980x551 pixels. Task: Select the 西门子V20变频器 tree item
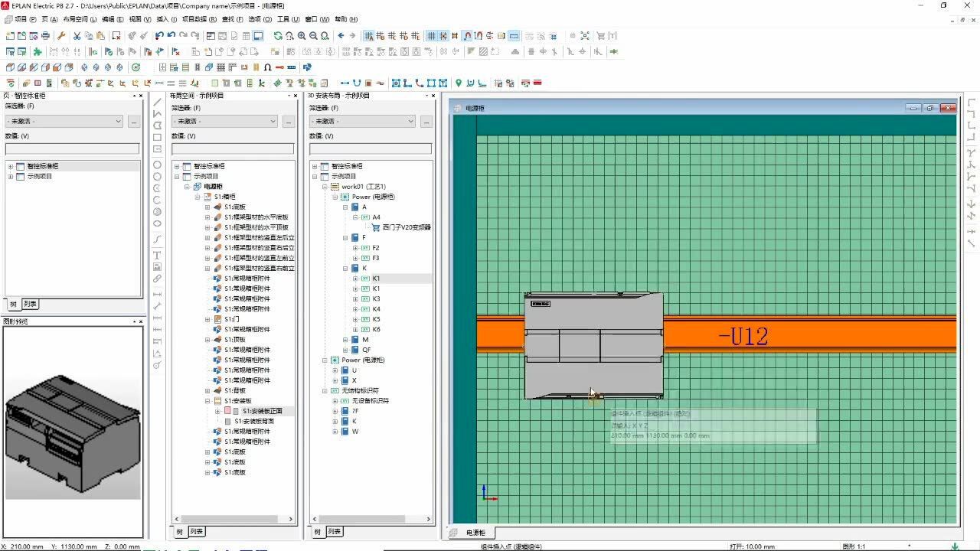pos(406,227)
